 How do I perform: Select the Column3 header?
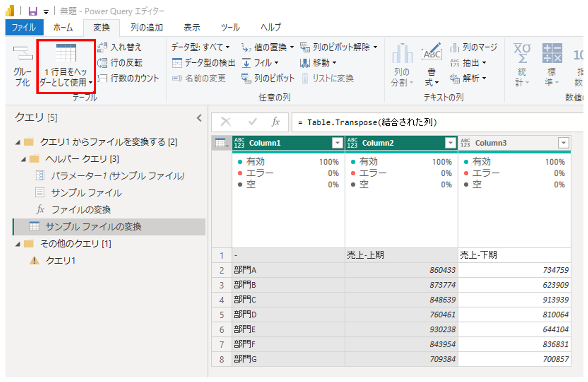click(514, 143)
